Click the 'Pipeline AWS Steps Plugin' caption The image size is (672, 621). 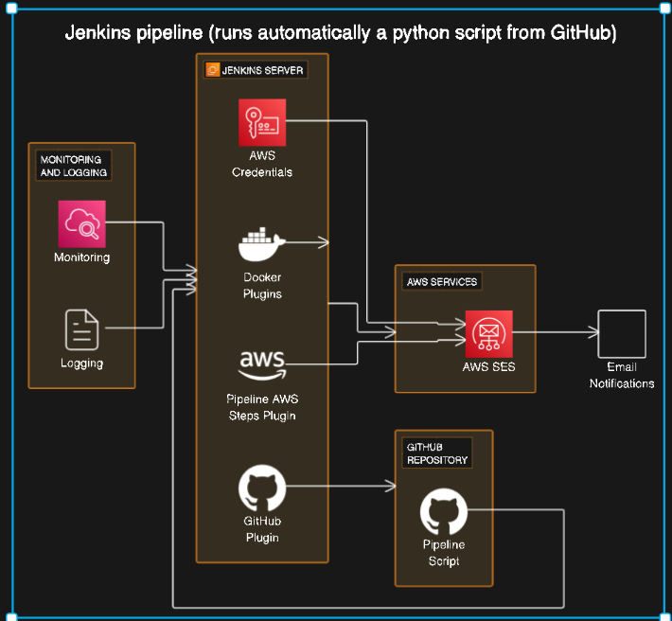click(x=262, y=407)
